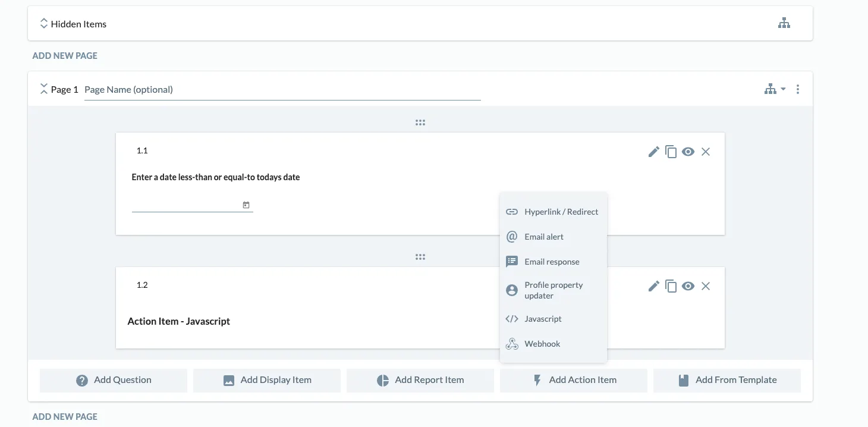This screenshot has width=868, height=427.
Task: Collapse Page 1 using its collapse arrows
Action: [43, 88]
